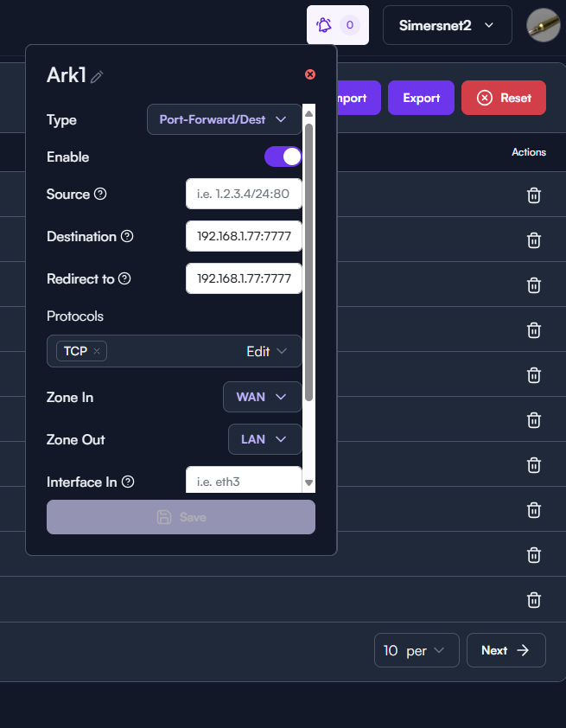The image size is (566, 728).
Task: Click the pencil icon next to Ark1
Action: [x=97, y=77]
